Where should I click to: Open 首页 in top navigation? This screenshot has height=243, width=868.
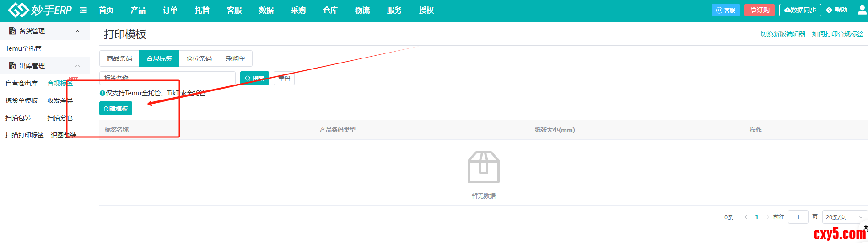tap(106, 10)
